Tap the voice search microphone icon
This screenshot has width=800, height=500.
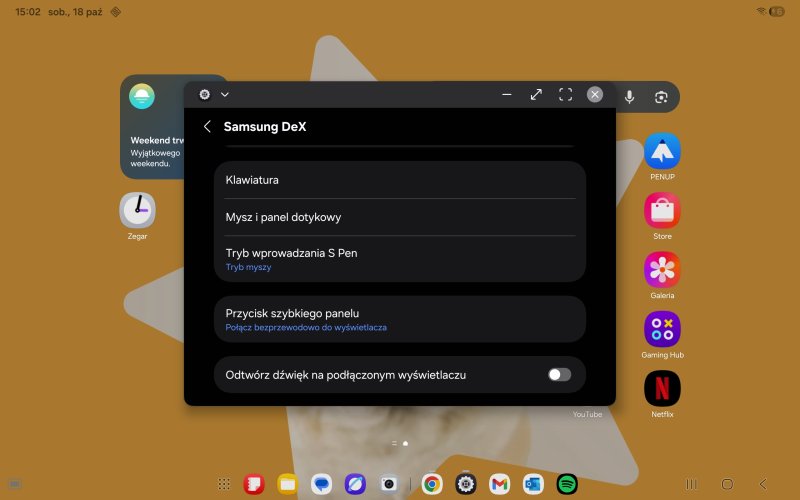(x=630, y=96)
